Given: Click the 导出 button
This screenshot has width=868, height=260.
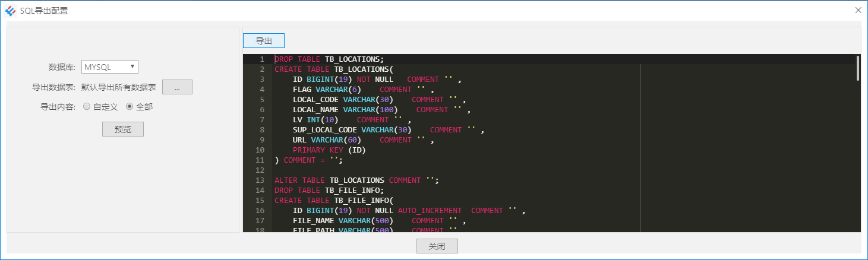Looking at the screenshot, I should click(264, 40).
